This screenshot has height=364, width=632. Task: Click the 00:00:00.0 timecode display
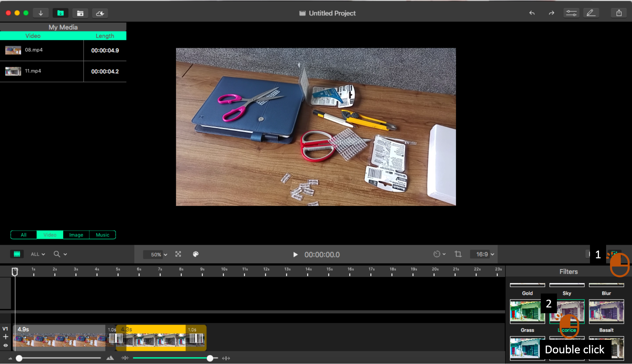pyautogui.click(x=322, y=255)
